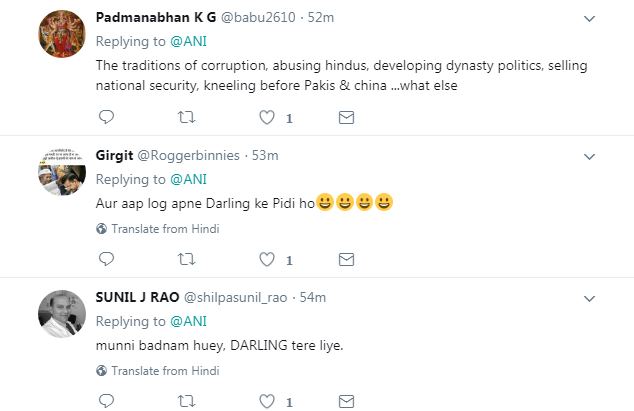Open SUNIL J RAO's profile name

[x=135, y=297]
